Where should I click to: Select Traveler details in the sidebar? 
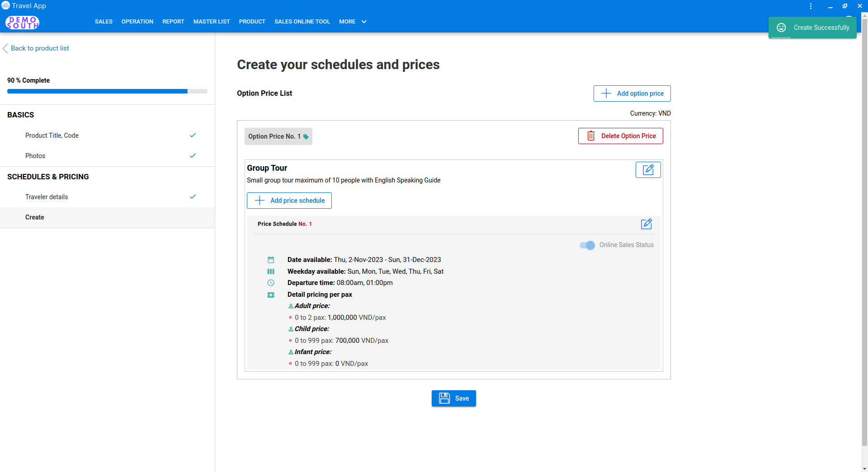[47, 197]
